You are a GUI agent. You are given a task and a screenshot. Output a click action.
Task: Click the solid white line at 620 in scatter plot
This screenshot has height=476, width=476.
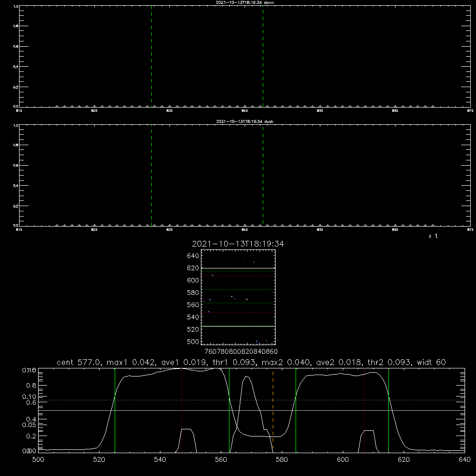pyautogui.click(x=238, y=268)
